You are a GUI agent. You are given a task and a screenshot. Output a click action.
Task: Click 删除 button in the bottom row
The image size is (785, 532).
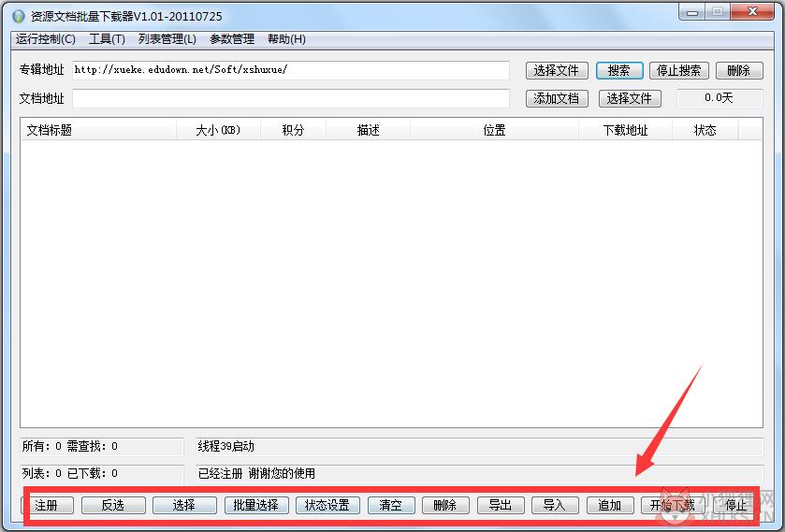(x=445, y=505)
